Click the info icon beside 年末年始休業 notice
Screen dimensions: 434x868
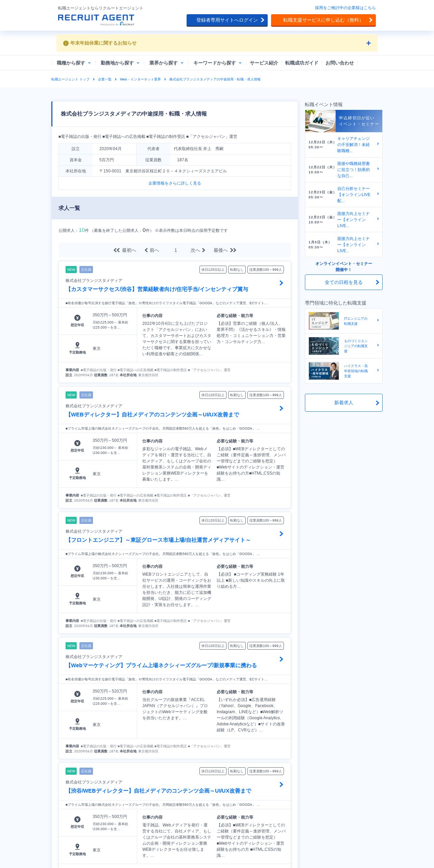[x=66, y=43]
